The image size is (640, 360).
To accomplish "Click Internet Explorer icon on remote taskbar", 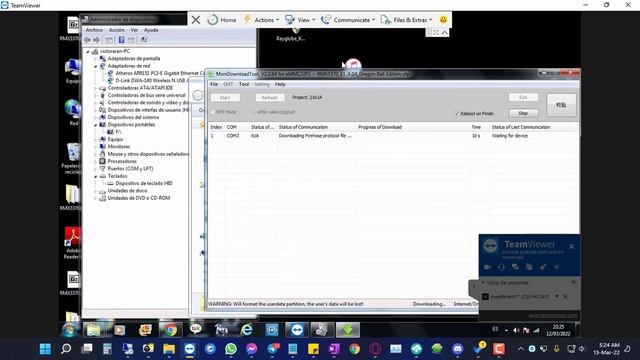I will coord(247,330).
